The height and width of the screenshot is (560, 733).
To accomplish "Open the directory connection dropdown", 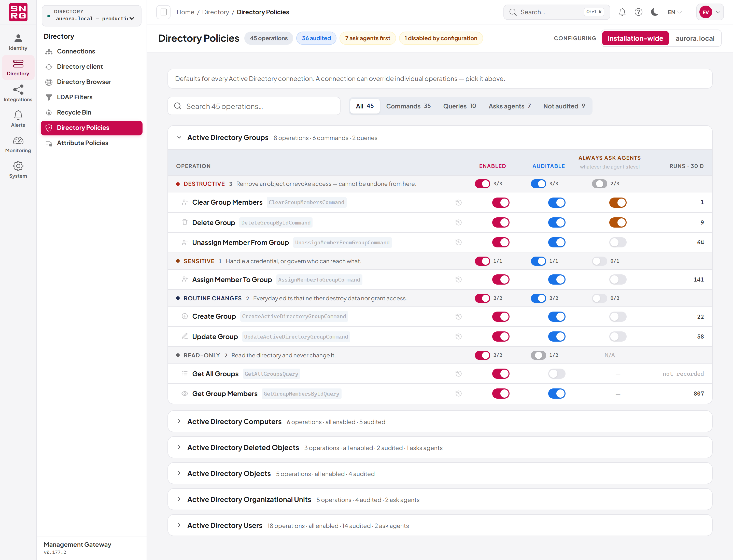I will (x=92, y=15).
